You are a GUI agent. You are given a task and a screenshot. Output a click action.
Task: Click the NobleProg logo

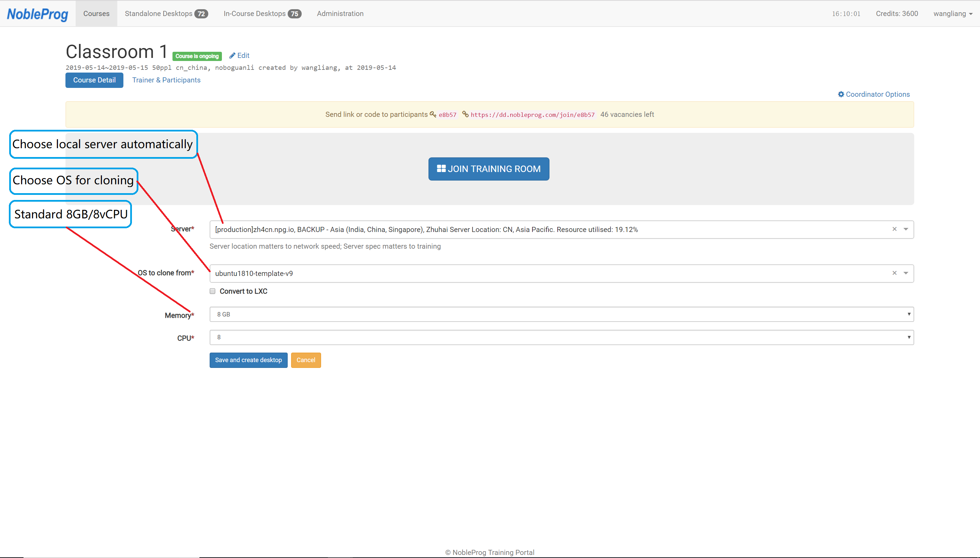[x=37, y=14]
